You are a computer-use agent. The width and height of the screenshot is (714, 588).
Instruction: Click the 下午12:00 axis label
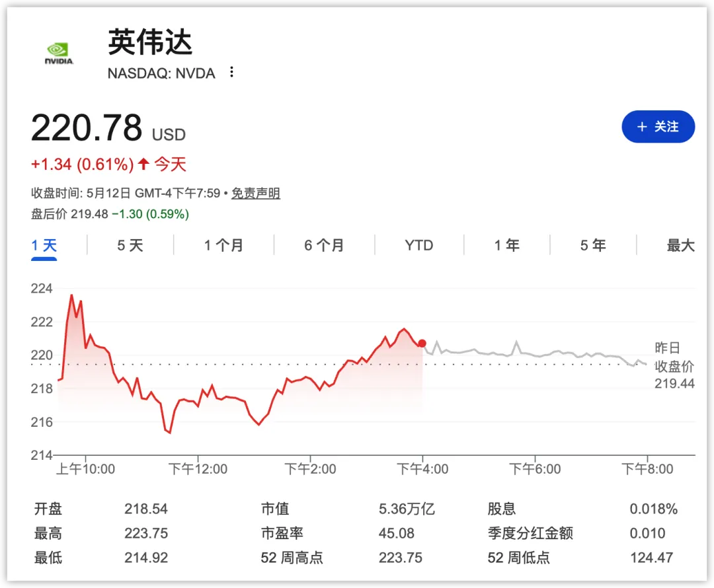(x=198, y=469)
